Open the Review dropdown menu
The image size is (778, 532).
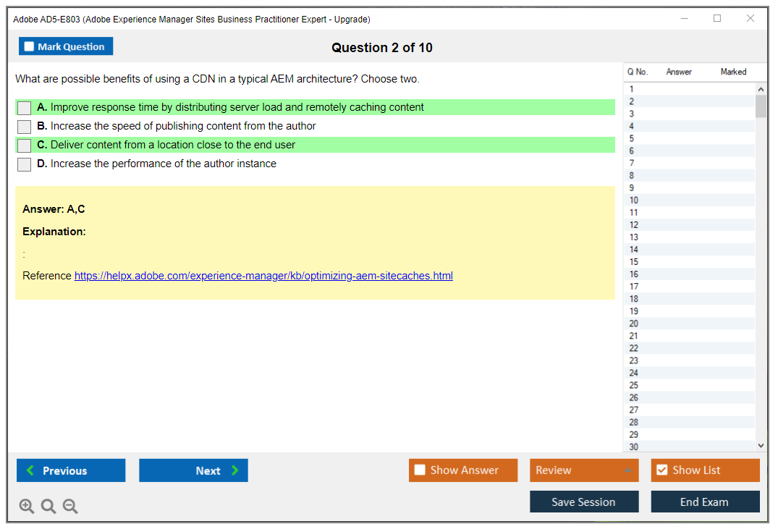(584, 470)
